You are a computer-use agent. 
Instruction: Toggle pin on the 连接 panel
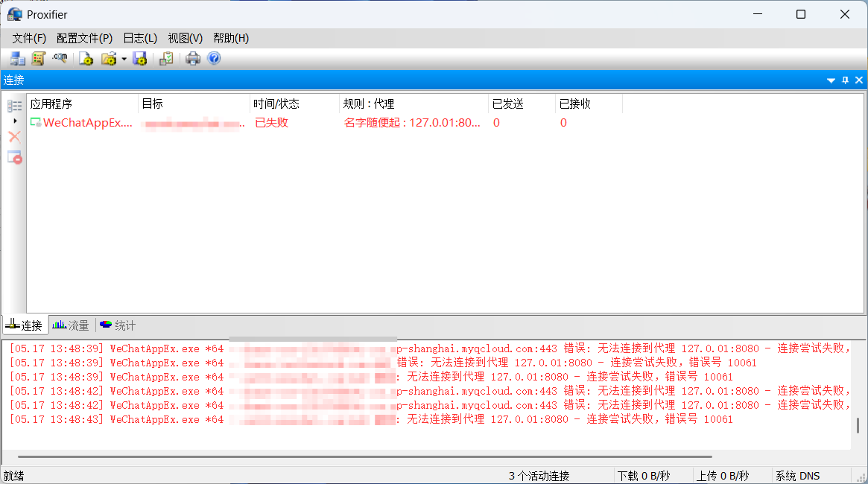pos(845,80)
